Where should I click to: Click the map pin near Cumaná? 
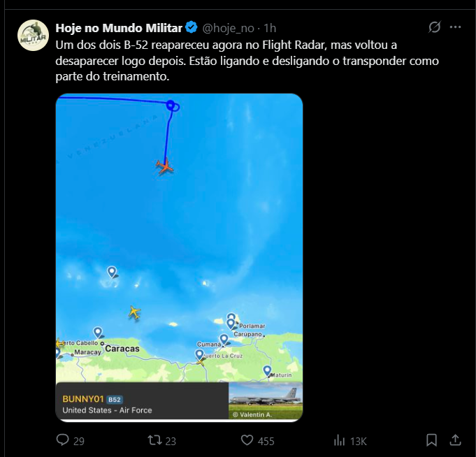(x=224, y=340)
